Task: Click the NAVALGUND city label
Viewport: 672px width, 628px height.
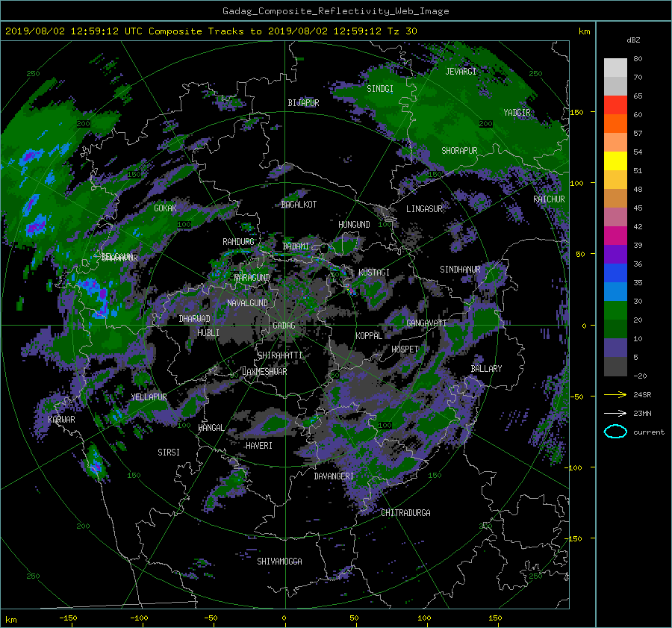Action: point(247,303)
